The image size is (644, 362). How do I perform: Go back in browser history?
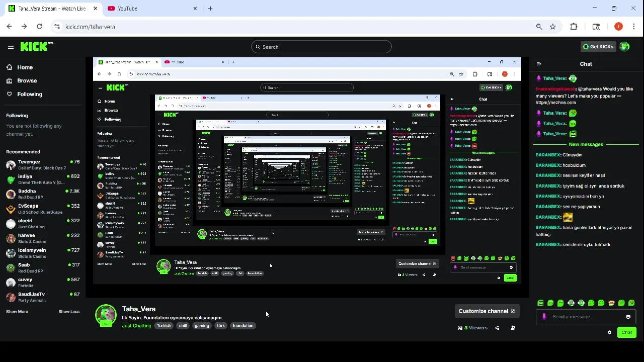(9, 27)
